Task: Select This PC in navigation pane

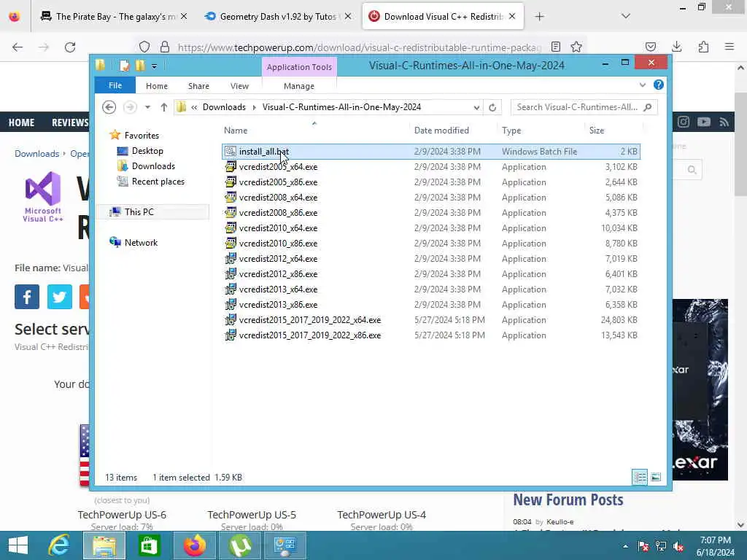Action: (139, 212)
